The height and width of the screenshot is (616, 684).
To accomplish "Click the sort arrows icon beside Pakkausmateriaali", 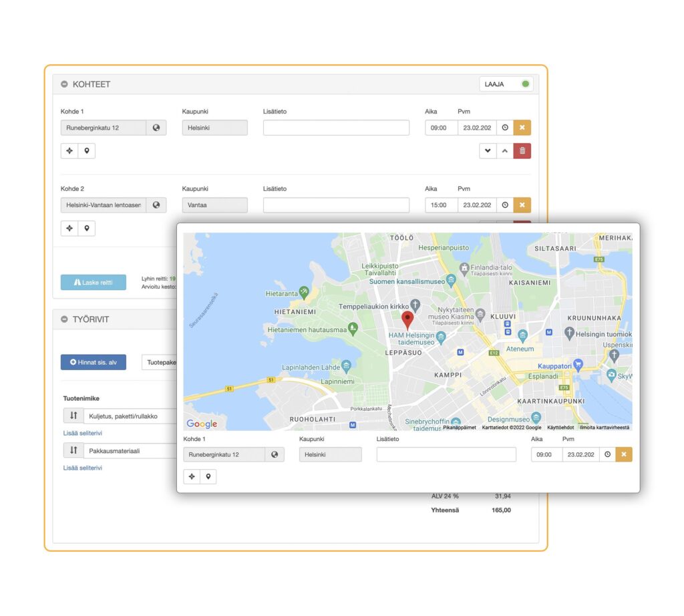I will click(73, 450).
